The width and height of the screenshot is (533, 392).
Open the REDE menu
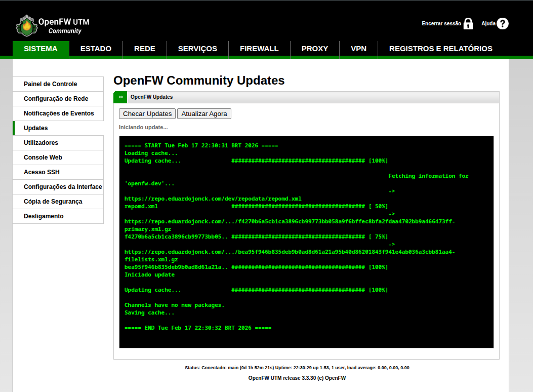(x=145, y=49)
